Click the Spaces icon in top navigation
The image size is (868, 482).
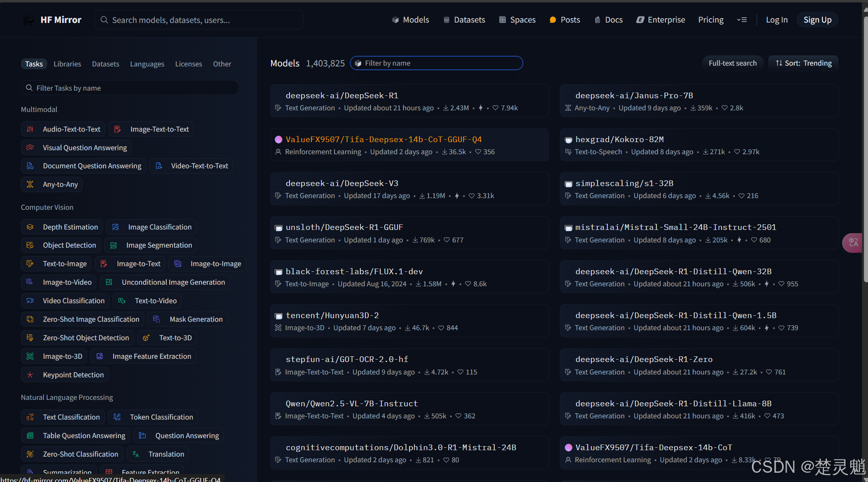[x=502, y=20]
